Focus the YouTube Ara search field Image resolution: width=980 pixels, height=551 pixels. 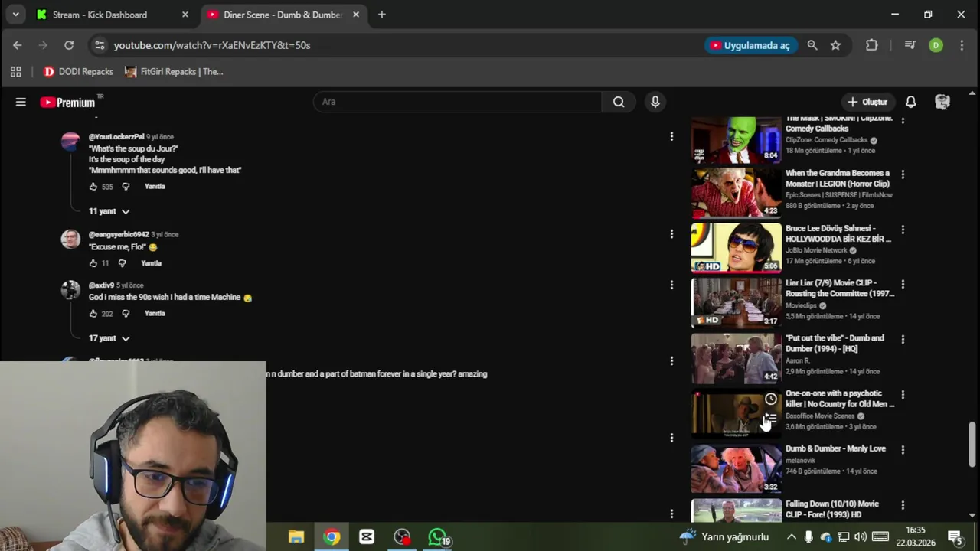pyautogui.click(x=457, y=102)
